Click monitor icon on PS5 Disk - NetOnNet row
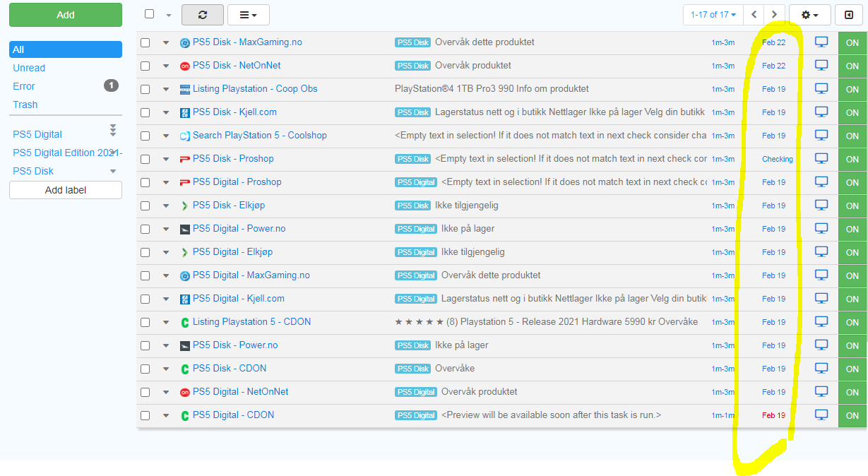This screenshot has height=476, width=868. pyautogui.click(x=821, y=66)
